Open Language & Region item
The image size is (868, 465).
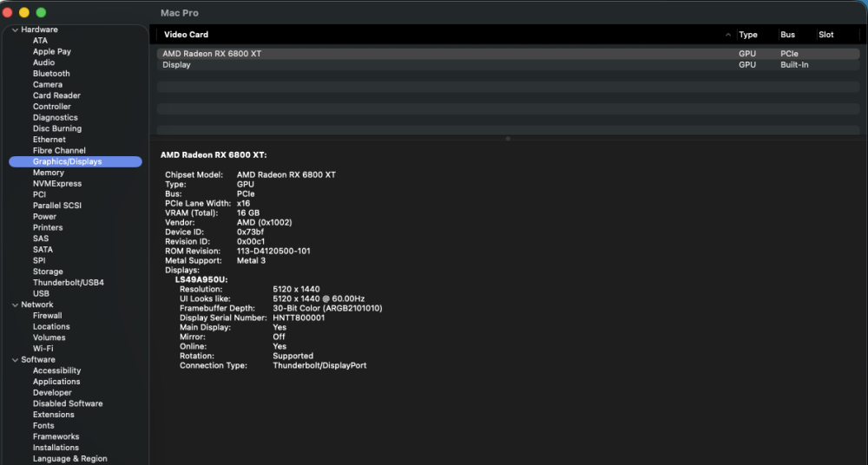tap(69, 459)
